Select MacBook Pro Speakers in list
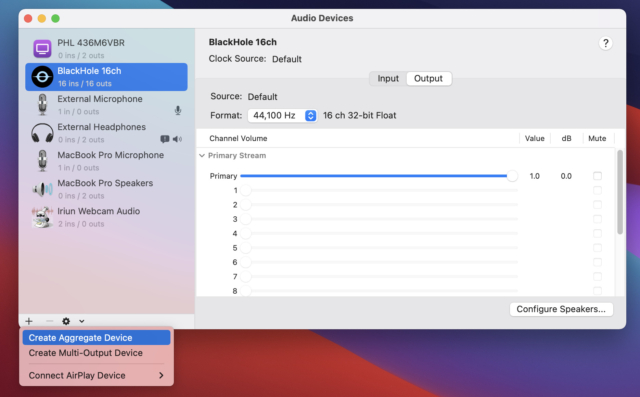Viewport: 640px width, 397px height. click(x=106, y=189)
